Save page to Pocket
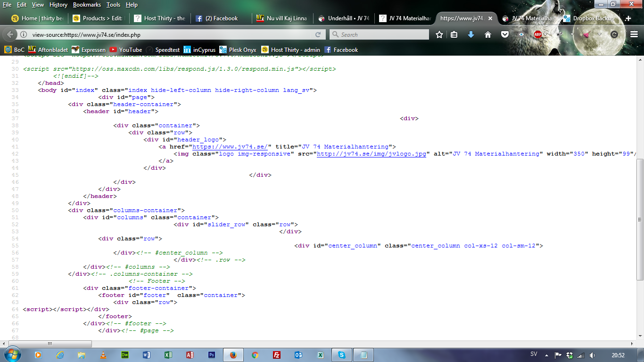644x362 pixels. (x=505, y=34)
